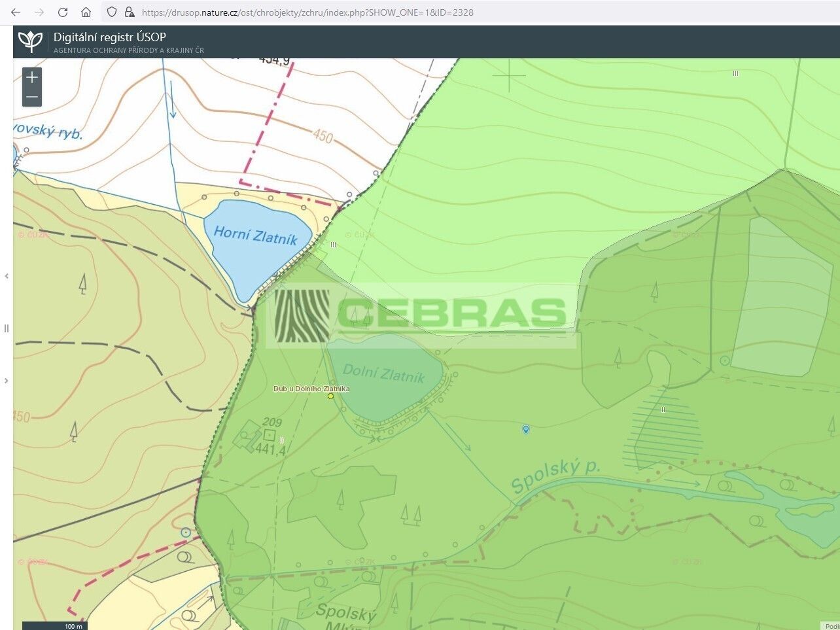The height and width of the screenshot is (630, 840).
Task: Show tracking protection shield info
Action: click(x=112, y=12)
